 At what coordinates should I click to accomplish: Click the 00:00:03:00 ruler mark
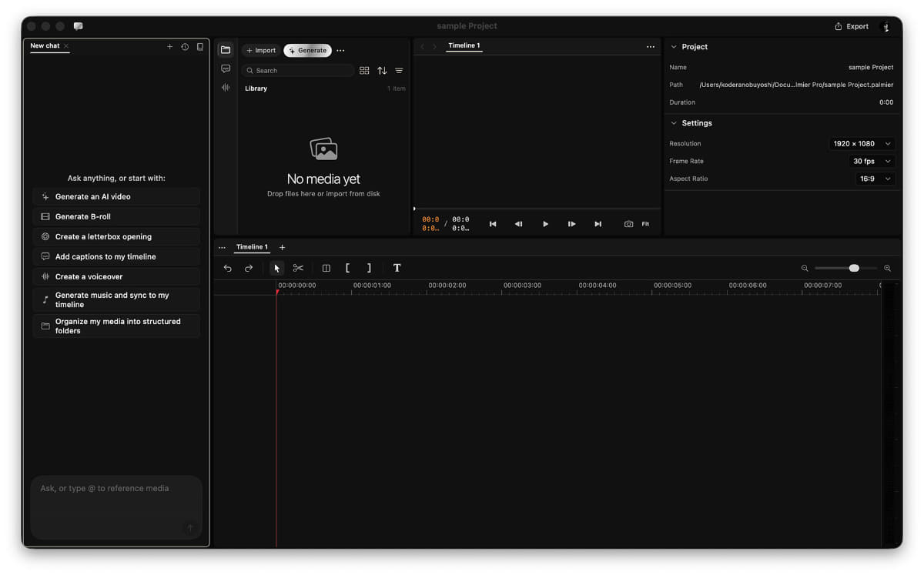(x=522, y=286)
